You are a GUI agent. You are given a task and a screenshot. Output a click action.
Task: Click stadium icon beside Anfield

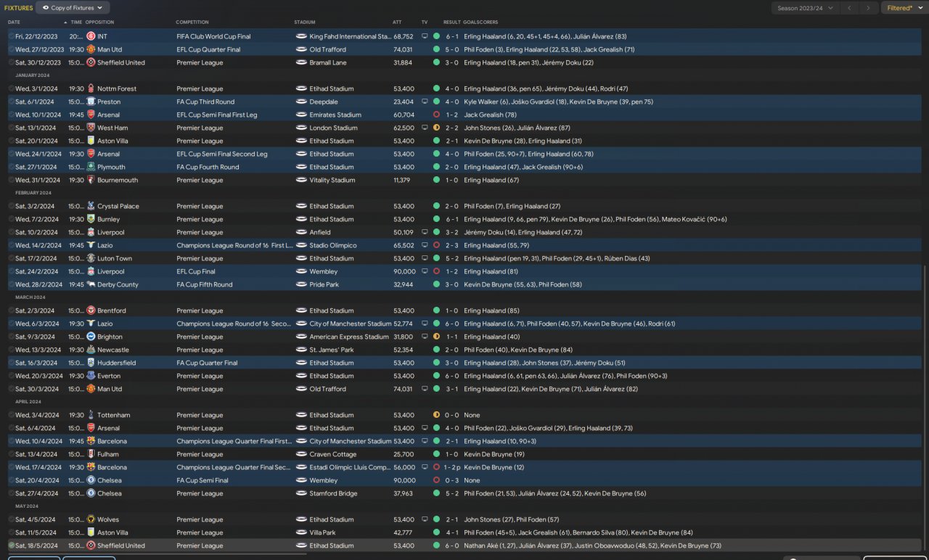(301, 232)
